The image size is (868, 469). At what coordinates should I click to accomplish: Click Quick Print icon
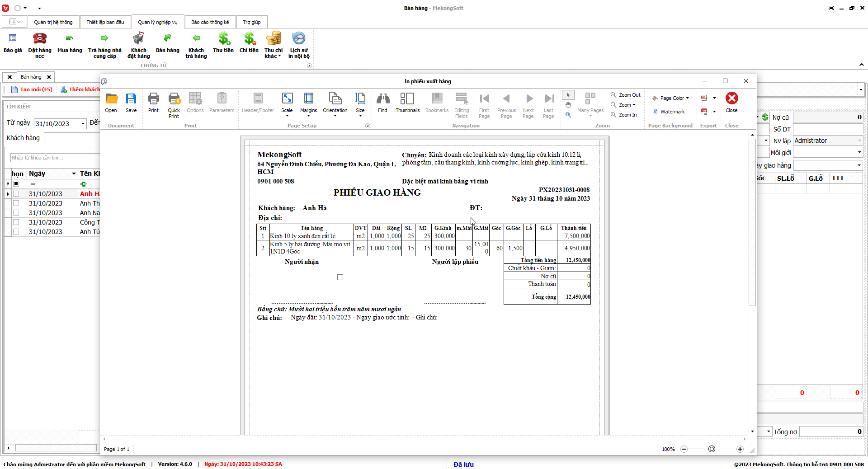[x=174, y=106]
